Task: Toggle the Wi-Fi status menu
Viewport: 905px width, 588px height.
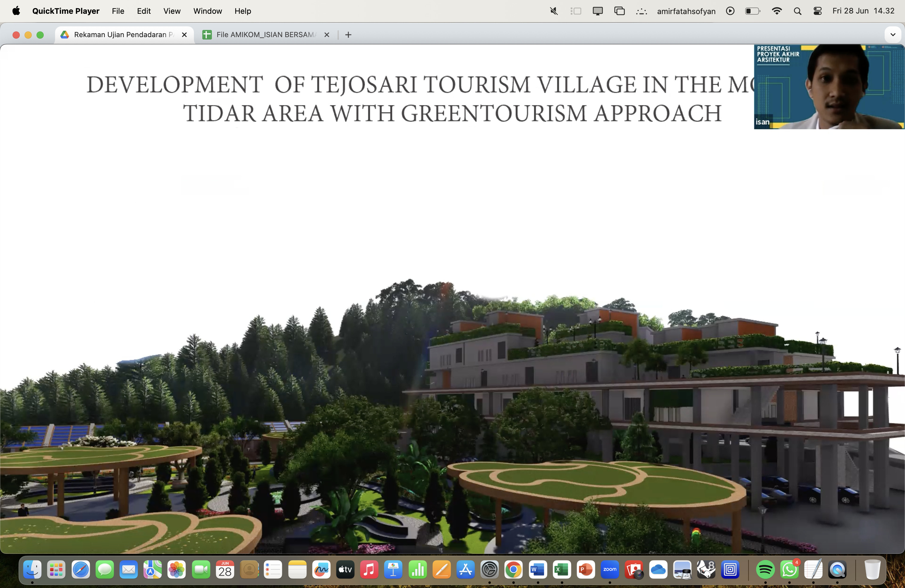Action: click(777, 11)
